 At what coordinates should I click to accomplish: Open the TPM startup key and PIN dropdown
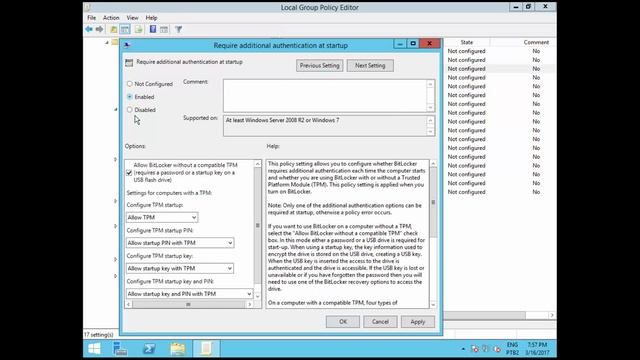tap(189, 294)
